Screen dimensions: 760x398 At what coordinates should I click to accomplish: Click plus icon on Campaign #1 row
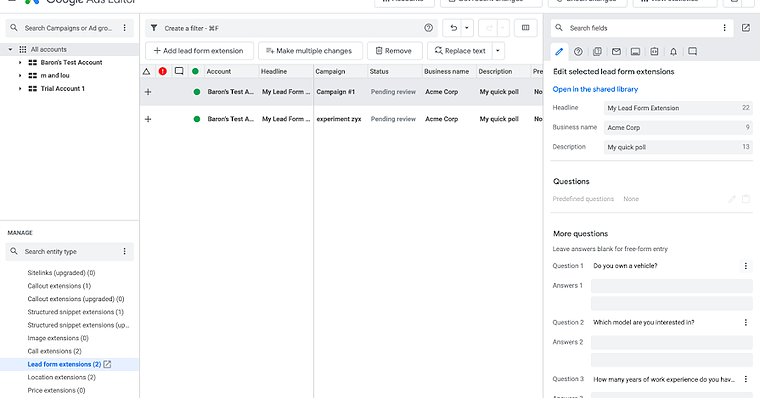coord(148,92)
